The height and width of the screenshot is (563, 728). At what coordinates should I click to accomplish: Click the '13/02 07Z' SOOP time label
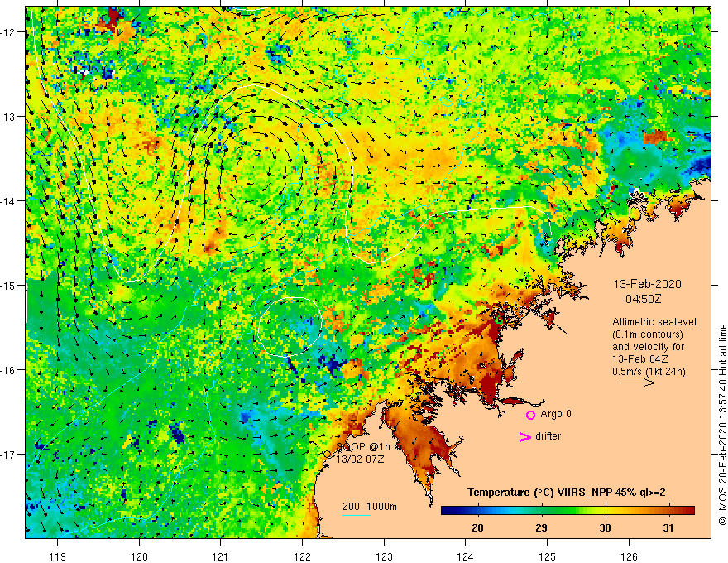click(361, 460)
